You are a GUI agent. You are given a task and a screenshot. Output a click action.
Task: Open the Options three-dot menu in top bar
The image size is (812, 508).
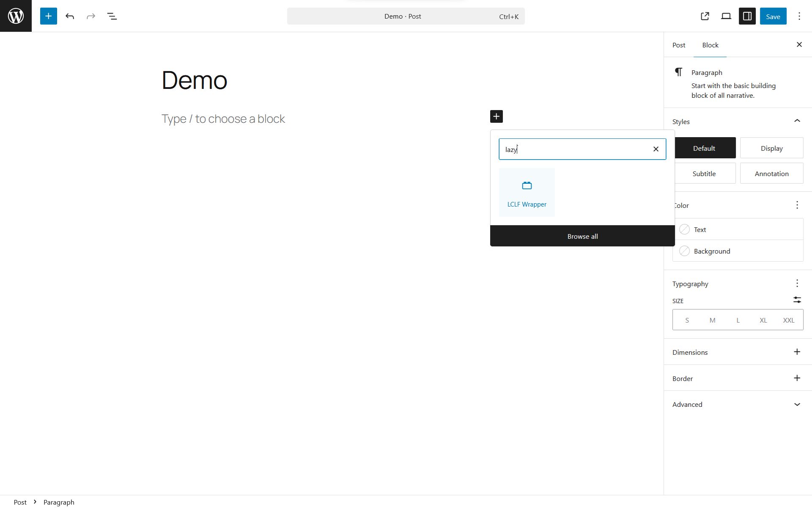coord(799,16)
